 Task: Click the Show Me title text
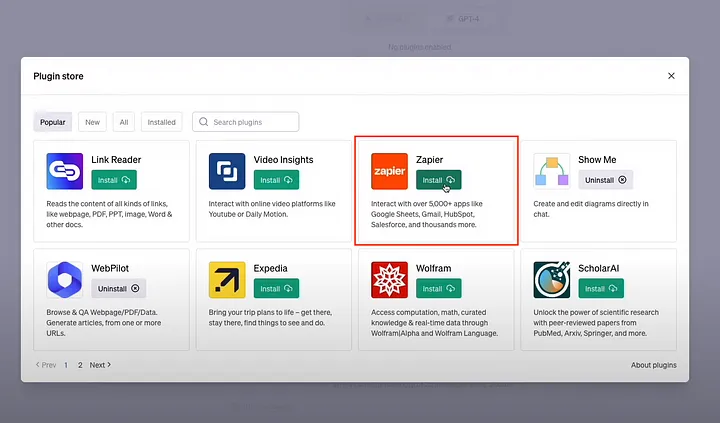click(x=597, y=160)
